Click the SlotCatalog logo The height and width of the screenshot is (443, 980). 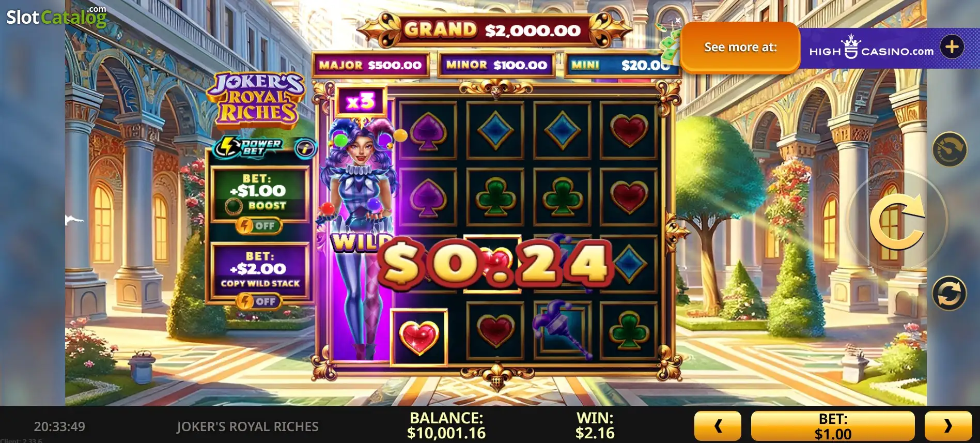[x=56, y=17]
